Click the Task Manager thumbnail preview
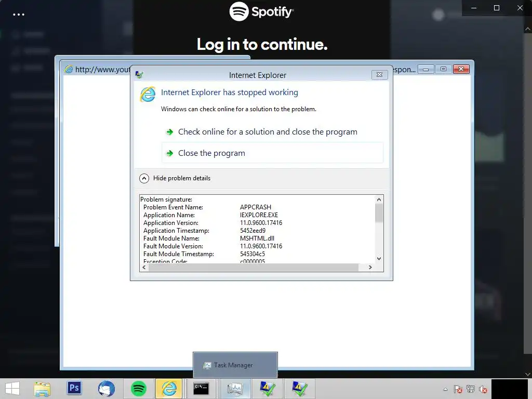 pyautogui.click(x=235, y=365)
